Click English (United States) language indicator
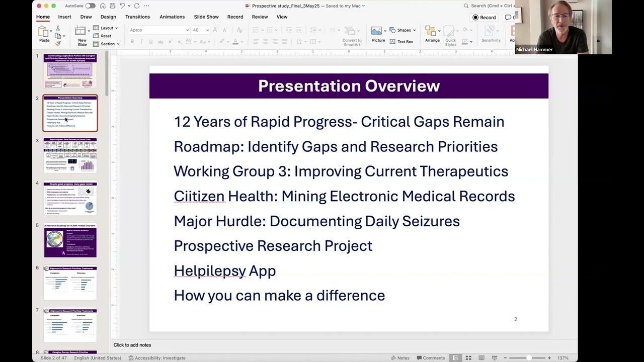Screen dimensions: 644x362 click(98, 358)
